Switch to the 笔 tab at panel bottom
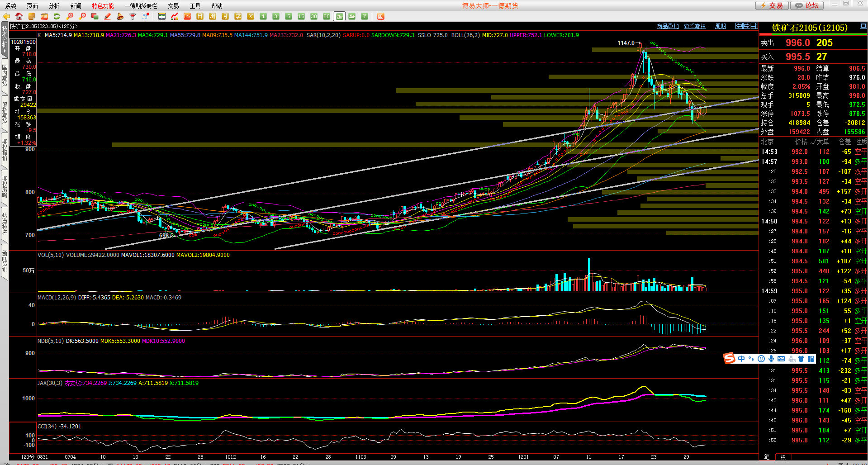Screen dimensions: 868x465 [767, 457]
